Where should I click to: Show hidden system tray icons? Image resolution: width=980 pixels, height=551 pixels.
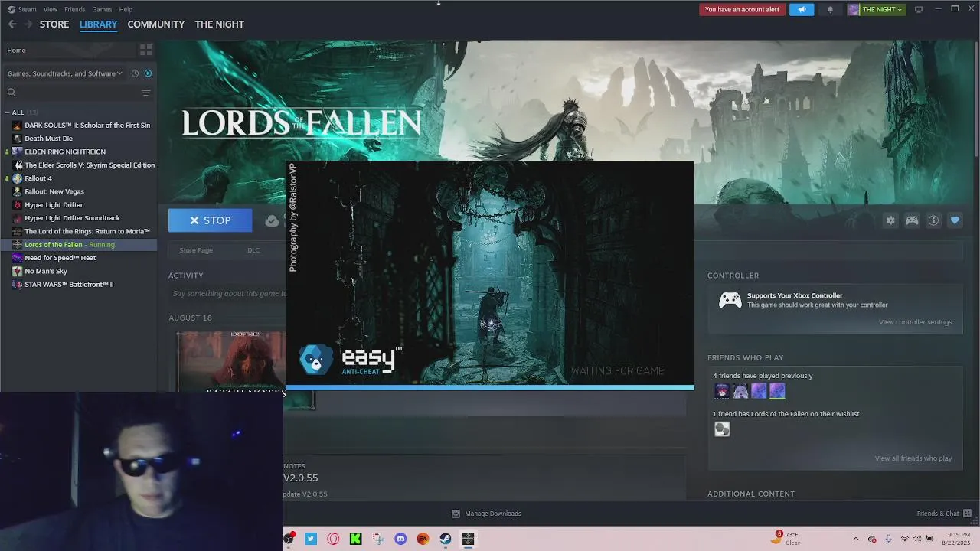coord(856,539)
